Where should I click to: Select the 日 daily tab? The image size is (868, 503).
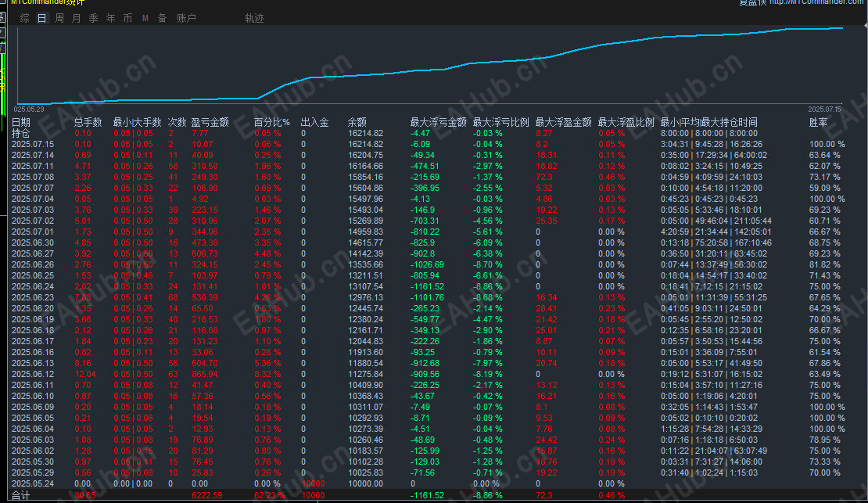pos(42,18)
